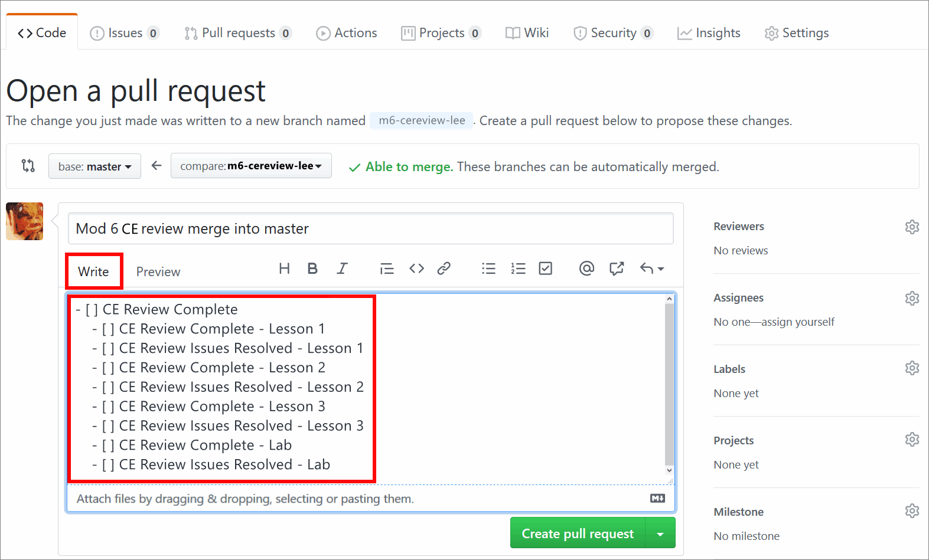Reference an issue or pull request icon
Viewport: 929px width, 560px height.
coord(617,268)
